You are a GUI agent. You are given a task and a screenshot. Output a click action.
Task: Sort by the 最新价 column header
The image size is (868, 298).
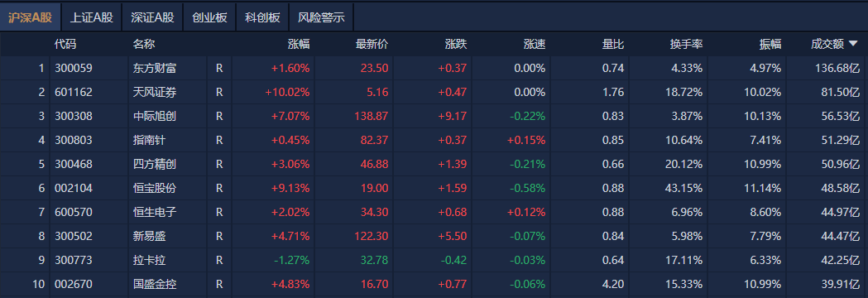pyautogui.click(x=372, y=45)
